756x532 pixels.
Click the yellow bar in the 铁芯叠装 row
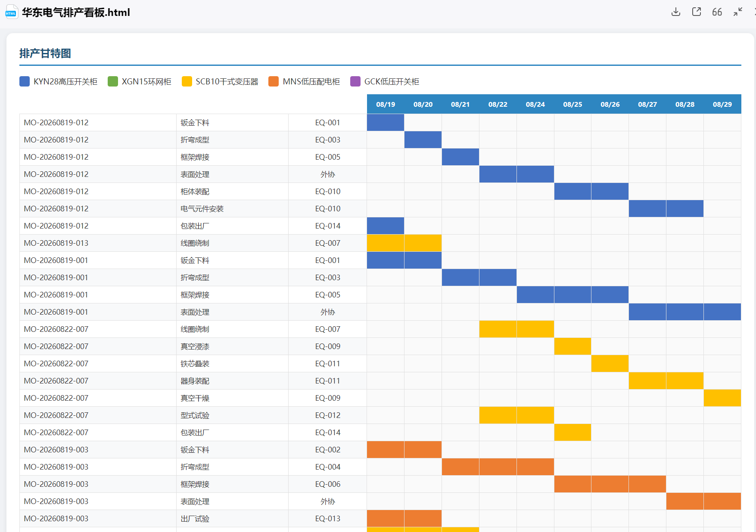coord(610,364)
